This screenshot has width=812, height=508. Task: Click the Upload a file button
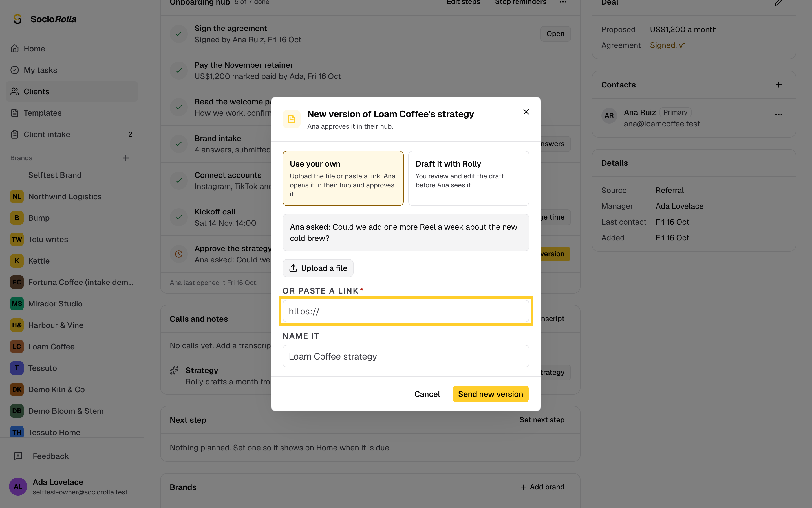pyautogui.click(x=318, y=268)
